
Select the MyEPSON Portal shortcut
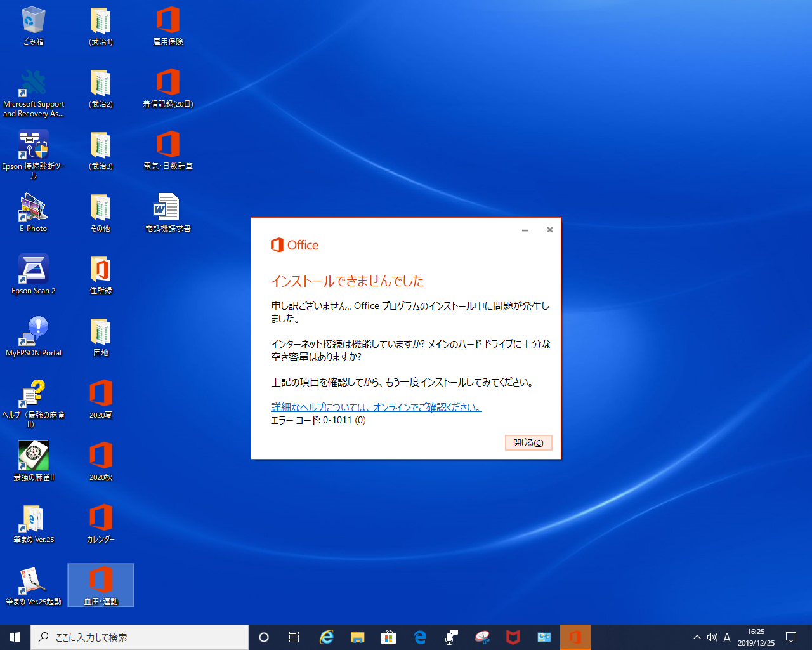pyautogui.click(x=34, y=337)
